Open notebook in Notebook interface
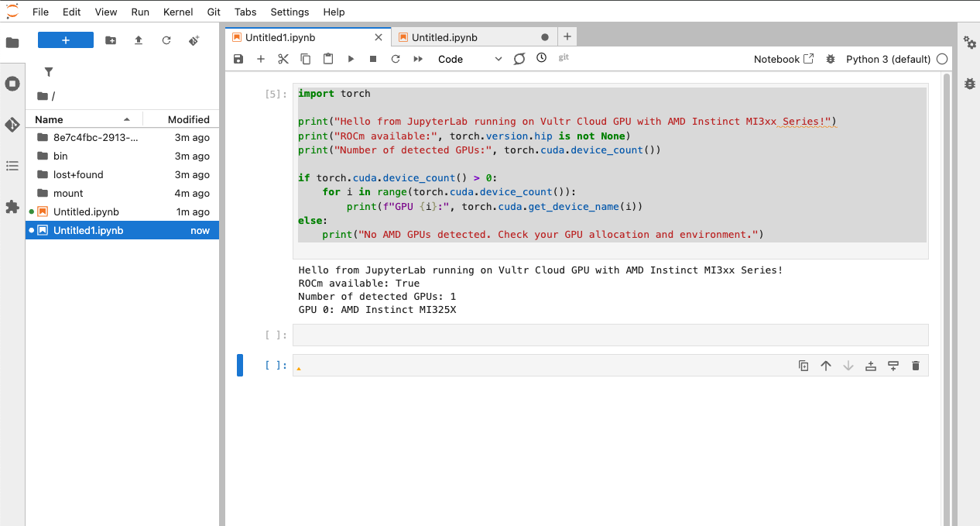 pos(784,59)
